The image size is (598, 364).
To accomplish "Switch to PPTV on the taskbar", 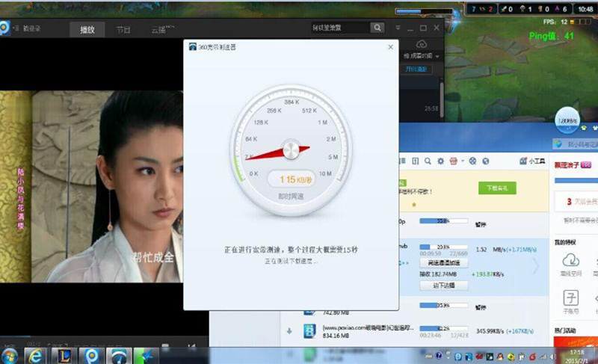I will [91, 357].
